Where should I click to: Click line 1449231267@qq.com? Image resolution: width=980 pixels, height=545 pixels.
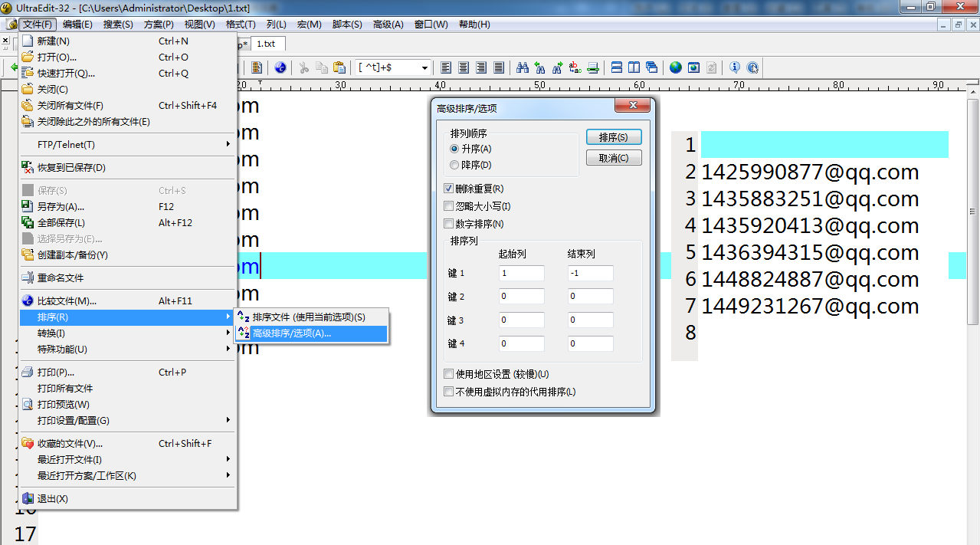[x=810, y=306]
